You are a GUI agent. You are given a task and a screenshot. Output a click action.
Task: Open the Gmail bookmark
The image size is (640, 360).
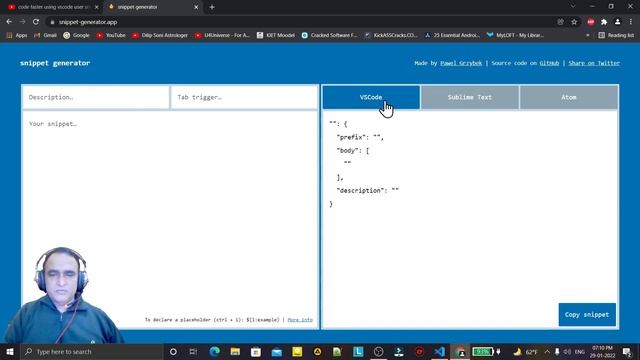[x=45, y=35]
